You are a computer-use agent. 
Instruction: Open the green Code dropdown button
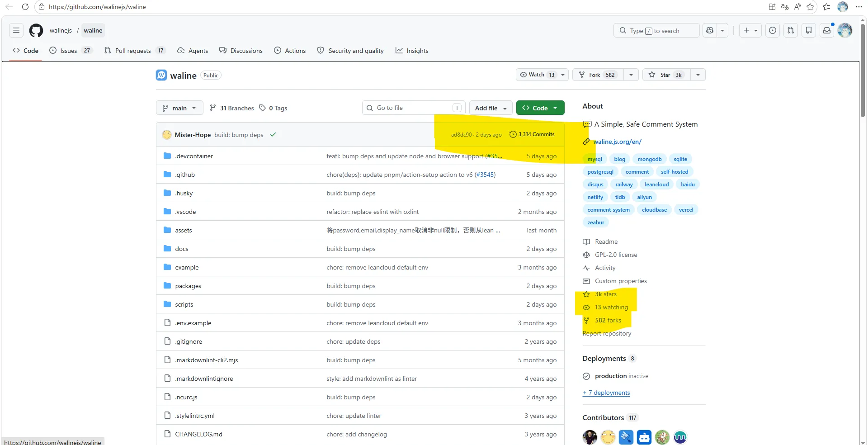[540, 108]
